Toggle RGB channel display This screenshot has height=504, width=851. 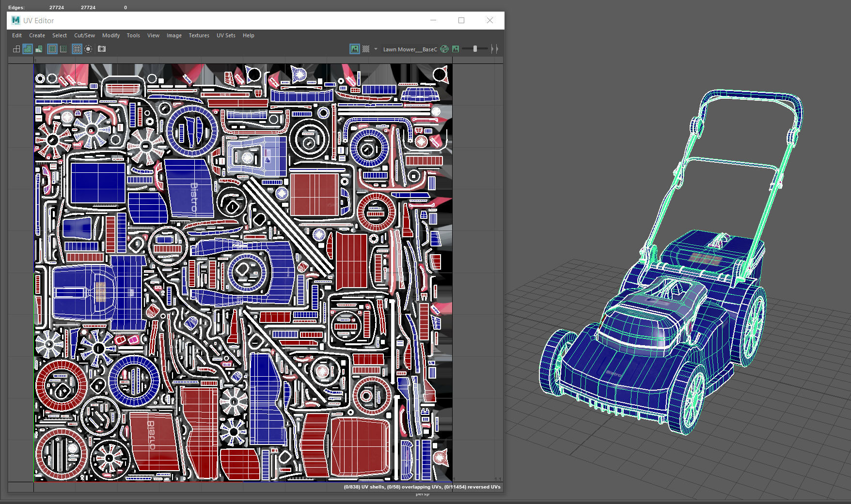point(444,49)
